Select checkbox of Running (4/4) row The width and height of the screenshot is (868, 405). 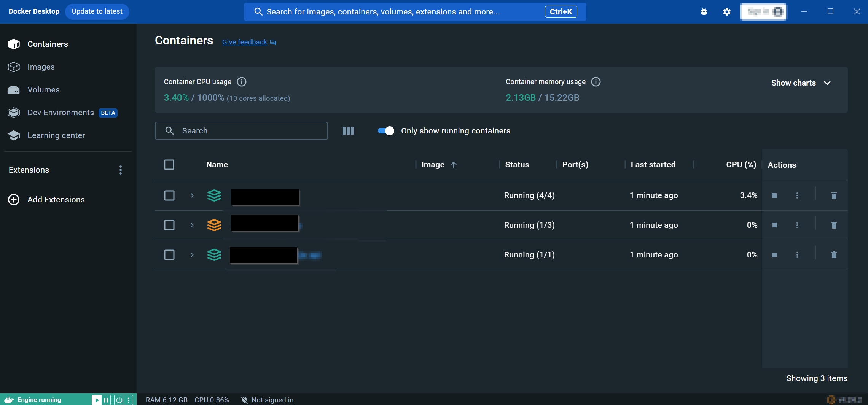(x=169, y=195)
